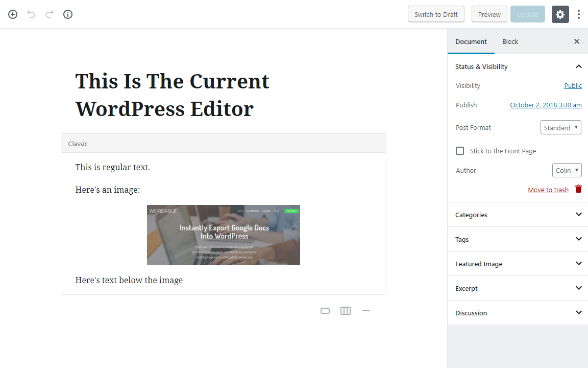Expand the Featured Image panel

[518, 264]
